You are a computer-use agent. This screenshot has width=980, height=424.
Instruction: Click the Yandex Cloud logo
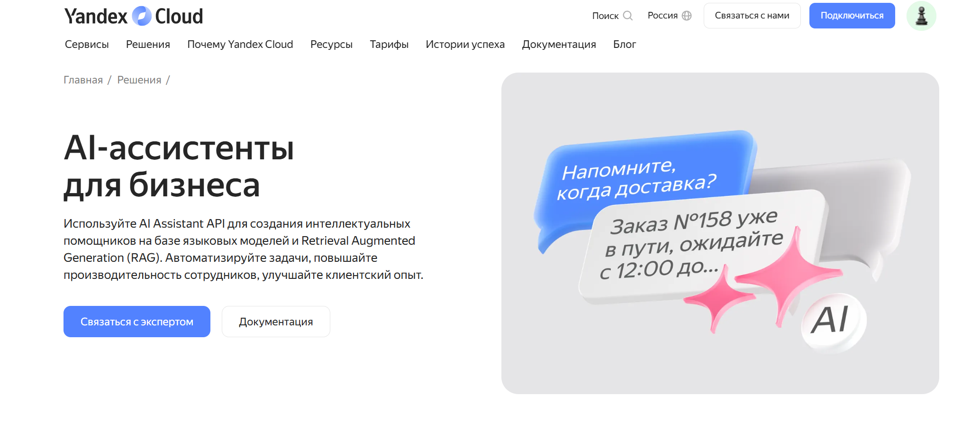pyautogui.click(x=134, y=16)
